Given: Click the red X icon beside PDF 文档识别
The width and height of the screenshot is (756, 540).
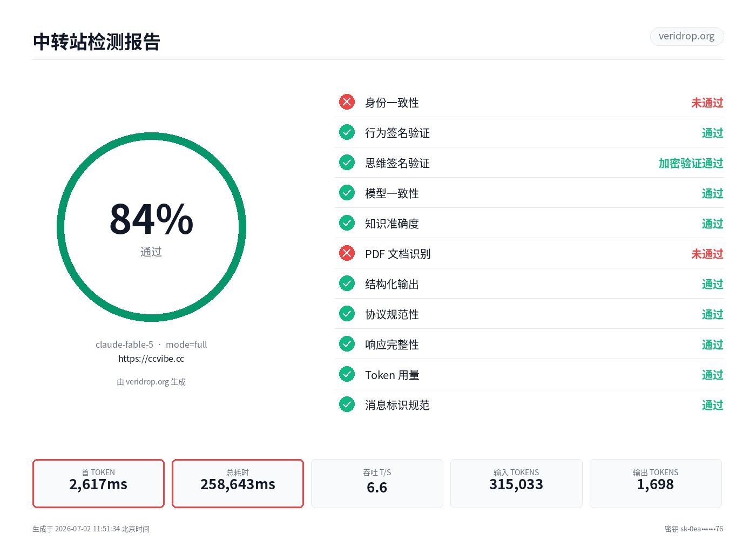Looking at the screenshot, I should point(347,253).
